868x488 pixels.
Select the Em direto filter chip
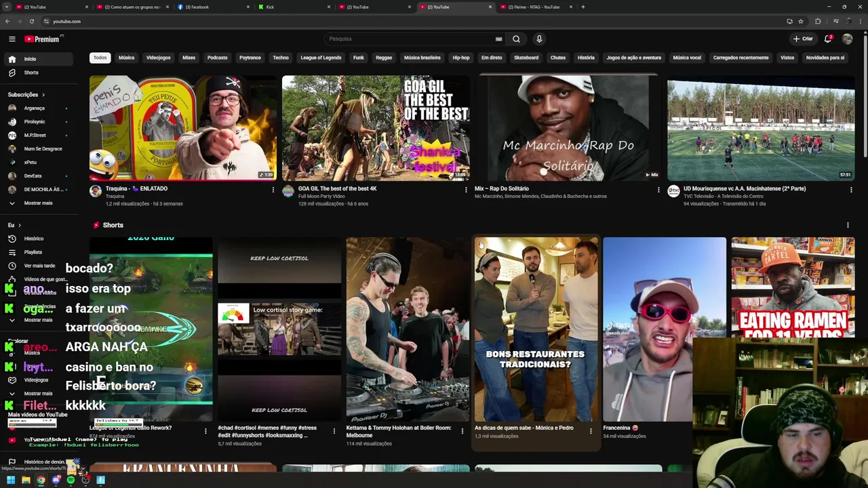[492, 58]
